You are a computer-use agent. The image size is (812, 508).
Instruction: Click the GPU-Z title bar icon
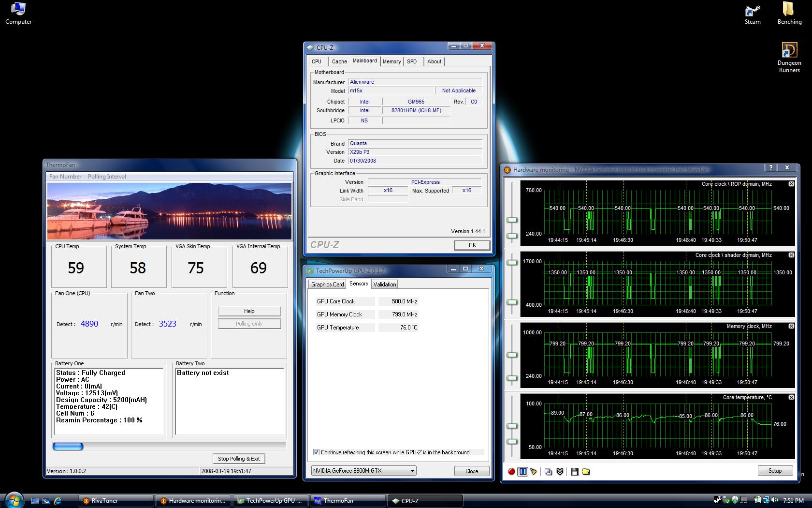pos(310,271)
